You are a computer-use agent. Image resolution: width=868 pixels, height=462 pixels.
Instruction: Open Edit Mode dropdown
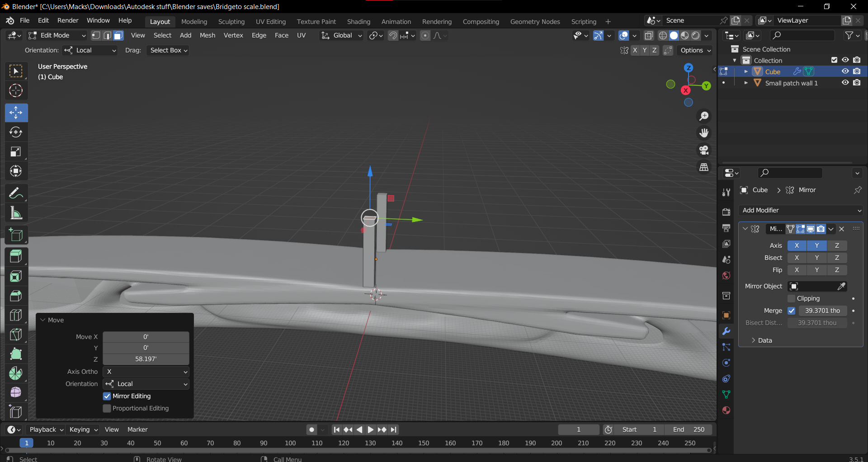[x=57, y=35]
